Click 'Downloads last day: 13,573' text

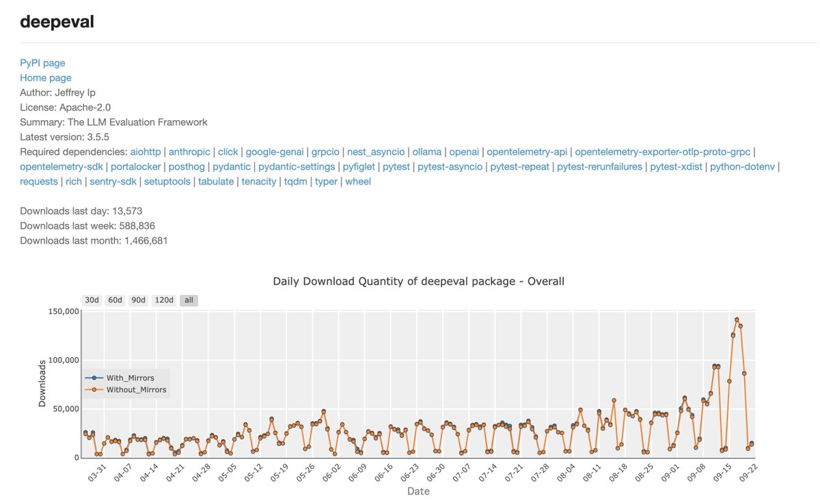pos(81,211)
